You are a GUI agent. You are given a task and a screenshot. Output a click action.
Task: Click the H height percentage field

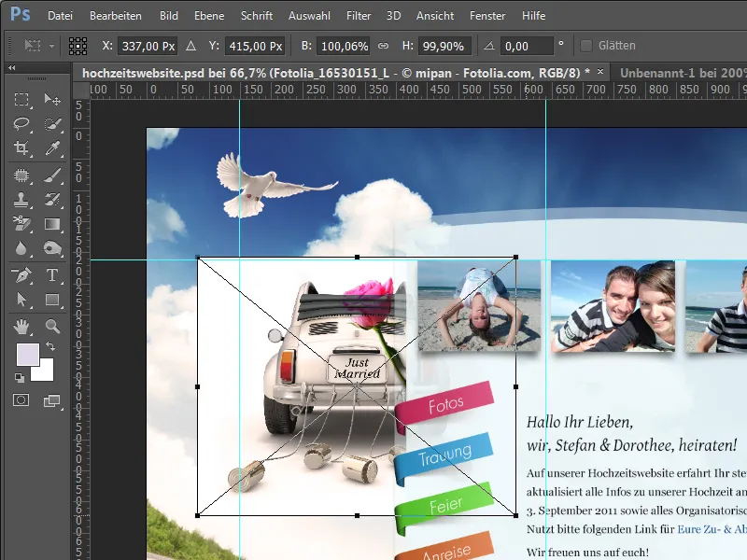tap(444, 46)
